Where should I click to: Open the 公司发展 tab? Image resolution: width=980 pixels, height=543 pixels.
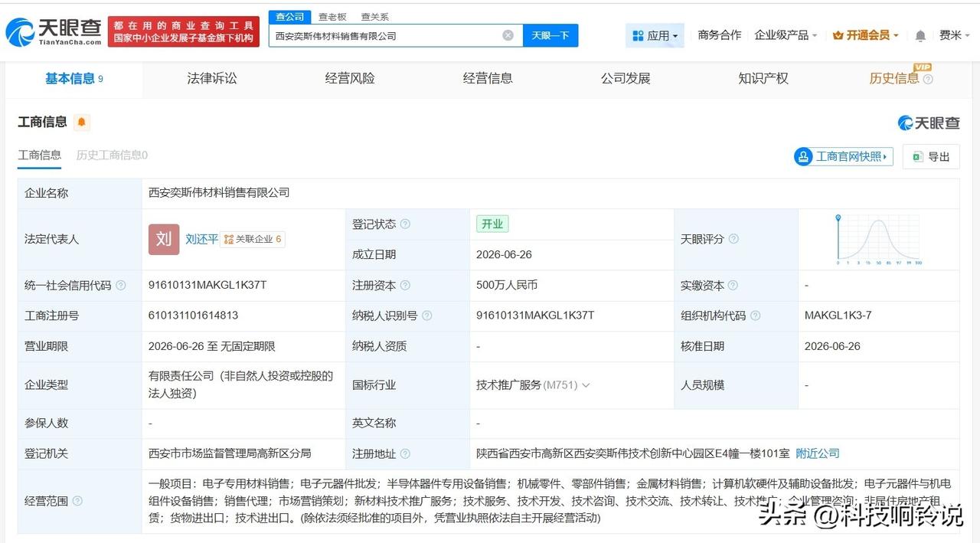point(626,78)
